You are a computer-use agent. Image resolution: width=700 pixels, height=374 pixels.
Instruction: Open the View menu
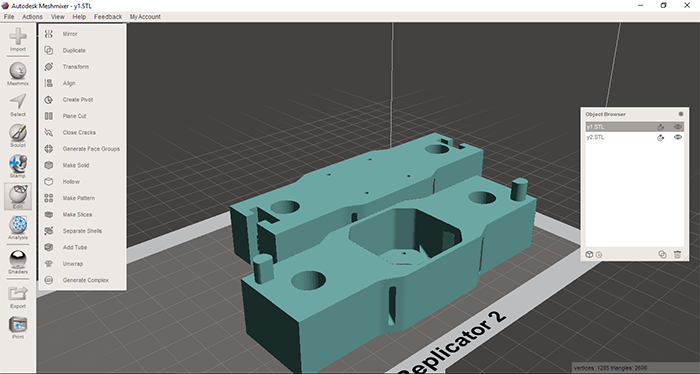pos(58,17)
